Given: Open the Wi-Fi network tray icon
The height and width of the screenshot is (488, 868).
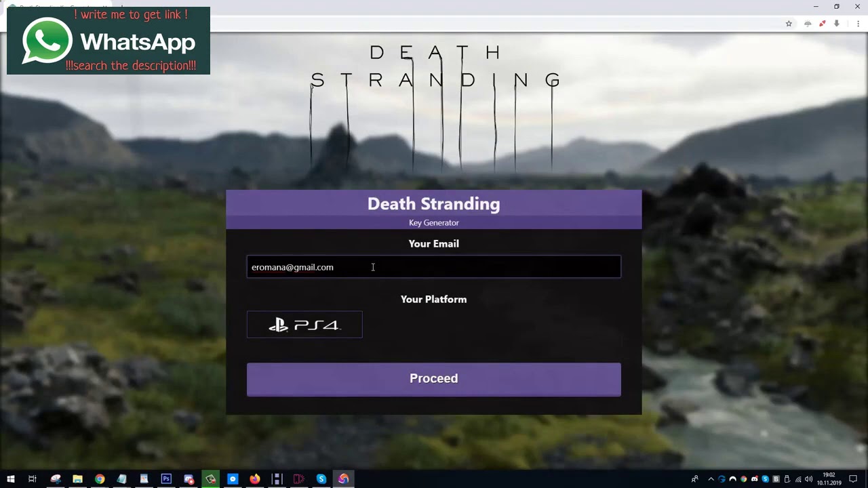Looking at the screenshot, I should click(798, 479).
